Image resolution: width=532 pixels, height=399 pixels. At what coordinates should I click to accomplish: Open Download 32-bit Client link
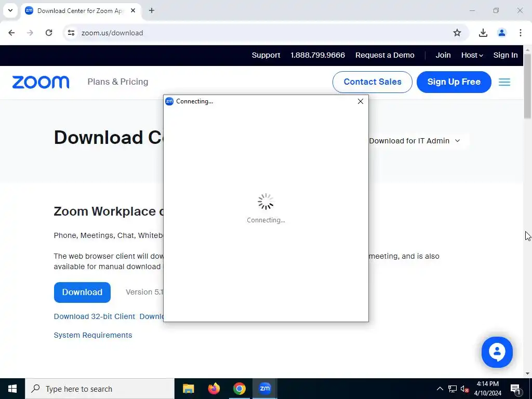[95, 316]
